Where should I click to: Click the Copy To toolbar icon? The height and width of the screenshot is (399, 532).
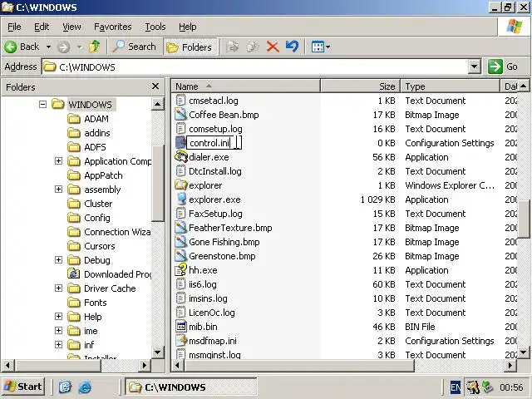tap(253, 47)
